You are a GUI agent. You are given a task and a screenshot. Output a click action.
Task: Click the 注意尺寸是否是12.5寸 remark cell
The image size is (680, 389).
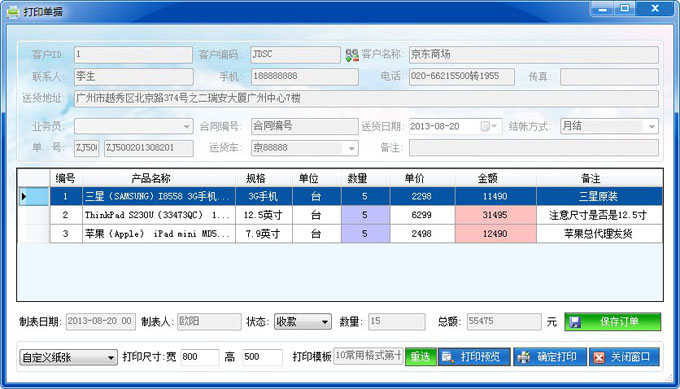coord(599,215)
